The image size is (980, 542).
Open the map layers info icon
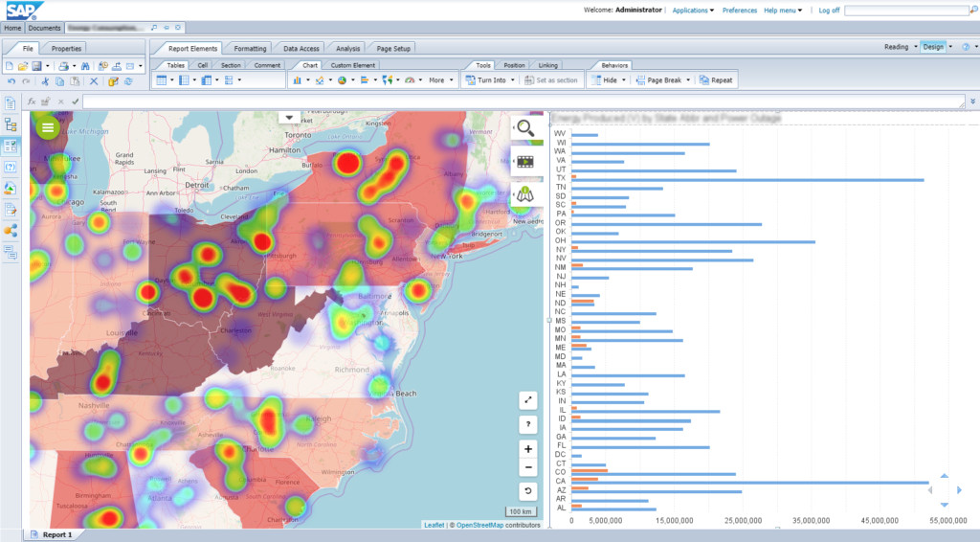tap(525, 194)
